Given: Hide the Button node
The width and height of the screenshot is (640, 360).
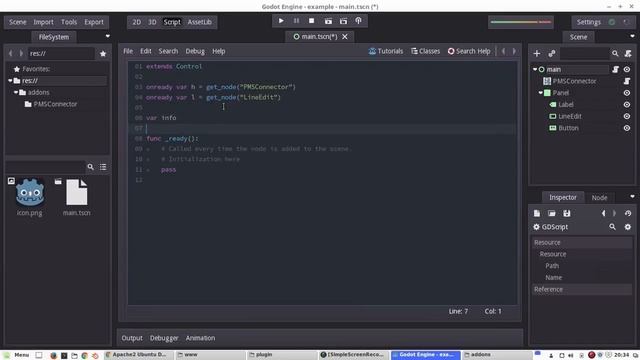Looking at the screenshot, I should [x=627, y=128].
